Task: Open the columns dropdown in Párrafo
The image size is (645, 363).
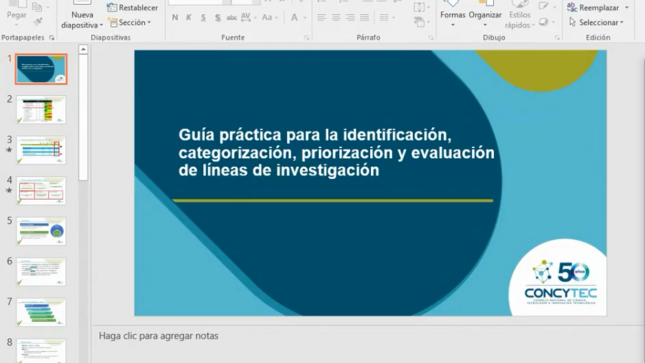Action: [387, 17]
